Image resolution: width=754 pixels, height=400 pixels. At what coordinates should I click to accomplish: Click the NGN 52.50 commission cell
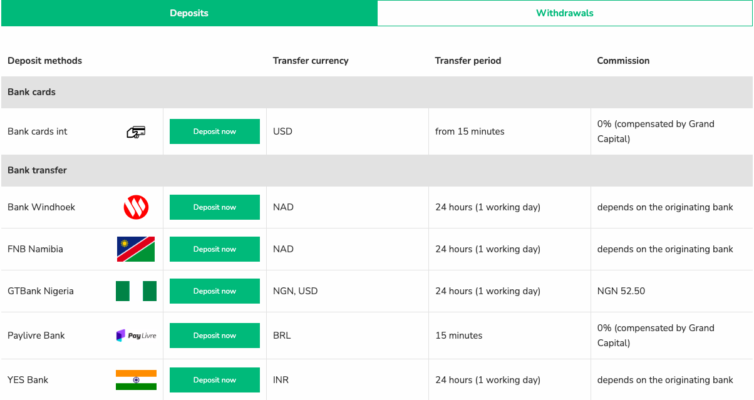pos(621,291)
